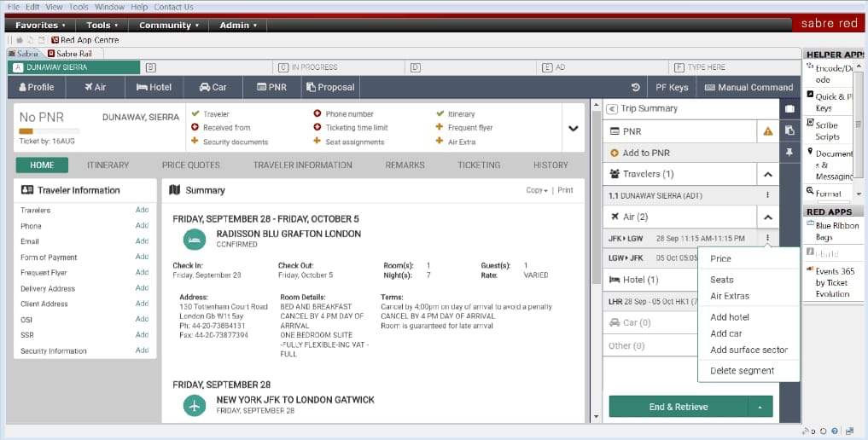Collapse the Air segments section
Viewport: 868px width, 440px height.
click(767, 217)
